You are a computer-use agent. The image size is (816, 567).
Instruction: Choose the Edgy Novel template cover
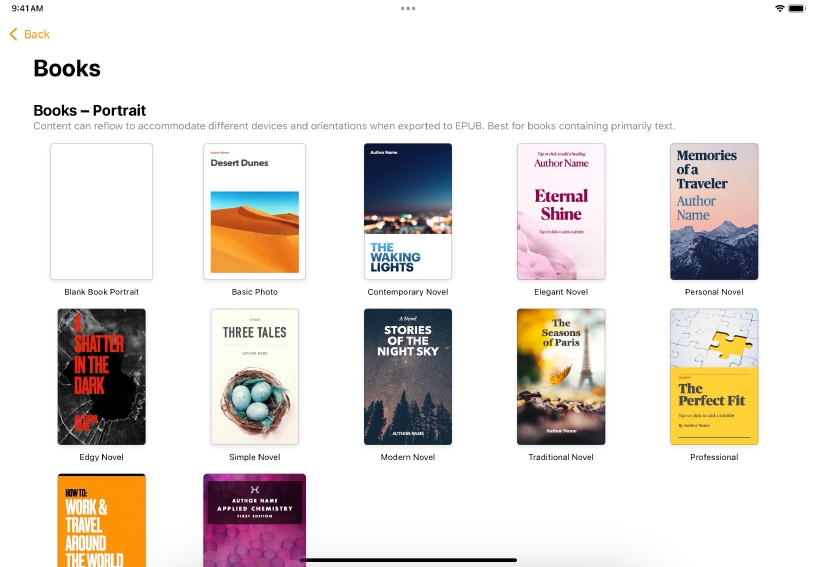101,376
